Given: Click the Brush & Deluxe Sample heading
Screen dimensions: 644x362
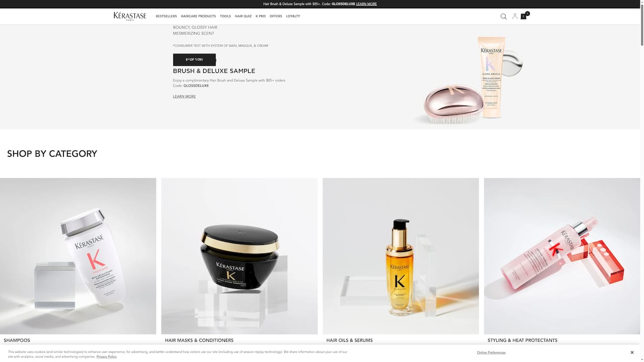Looking at the screenshot, I should 214,71.
